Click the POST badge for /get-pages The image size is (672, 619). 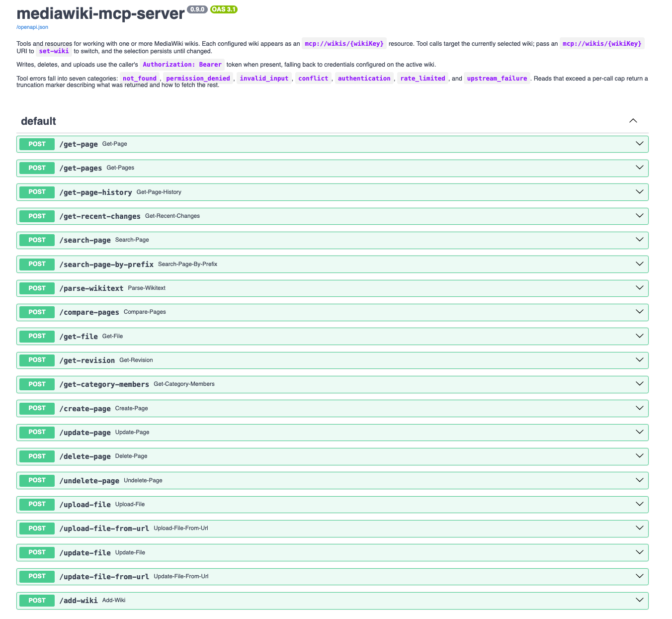(x=37, y=168)
